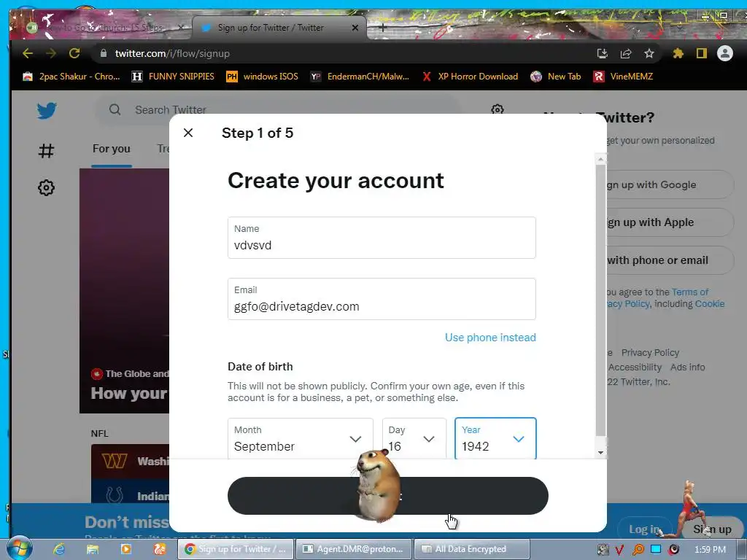Open the Day dropdown
Viewport: 747px width, 560px height.
[x=414, y=438]
